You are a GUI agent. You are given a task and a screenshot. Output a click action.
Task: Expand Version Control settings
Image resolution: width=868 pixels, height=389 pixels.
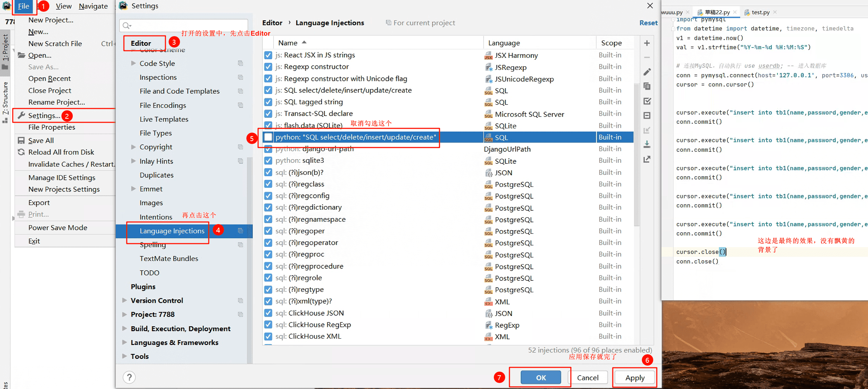pos(125,300)
